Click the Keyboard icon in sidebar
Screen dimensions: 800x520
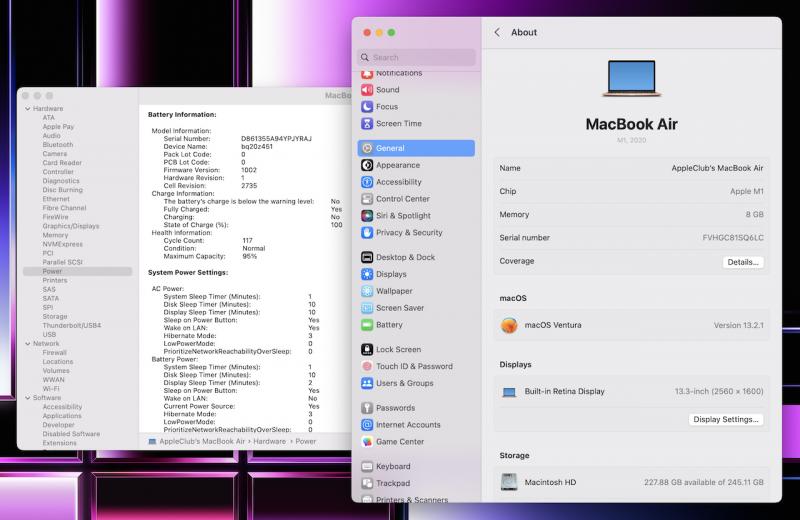[x=367, y=466]
